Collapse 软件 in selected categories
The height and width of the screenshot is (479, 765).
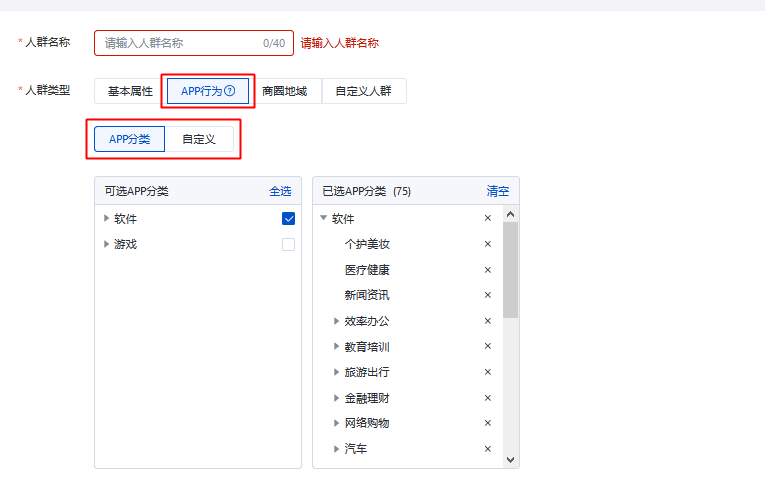(323, 218)
